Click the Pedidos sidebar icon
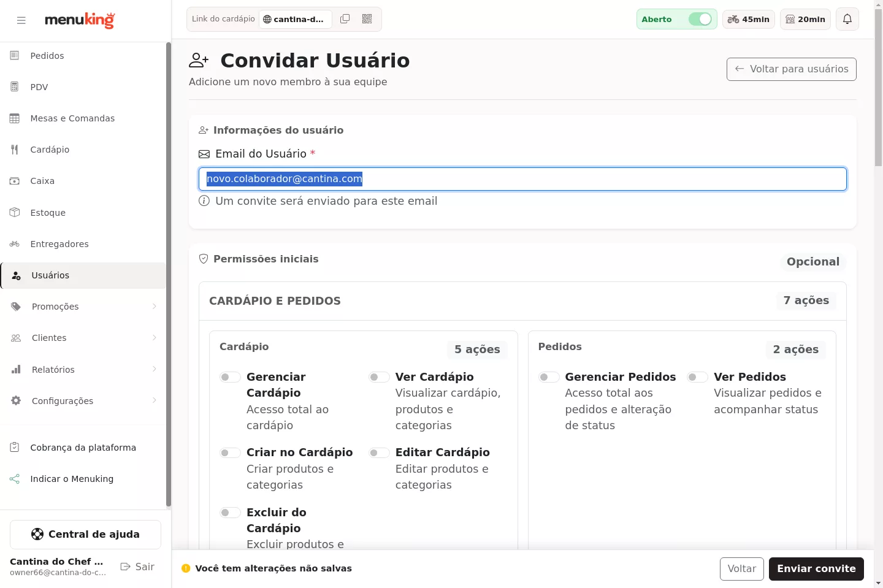The image size is (883, 588). coord(15,56)
